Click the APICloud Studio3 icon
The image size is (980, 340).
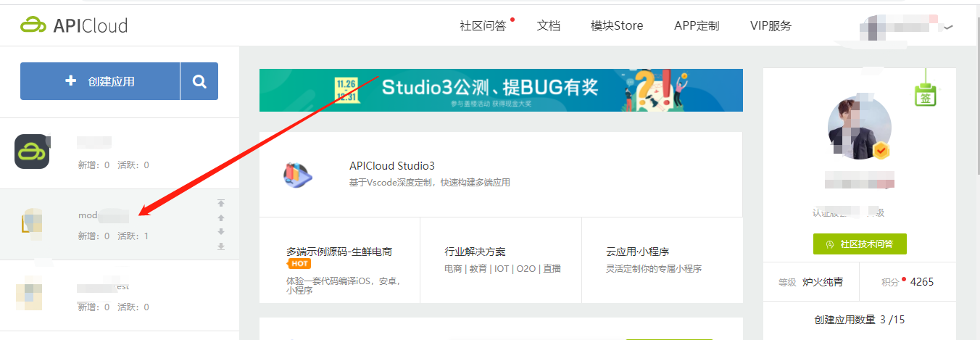click(x=299, y=175)
